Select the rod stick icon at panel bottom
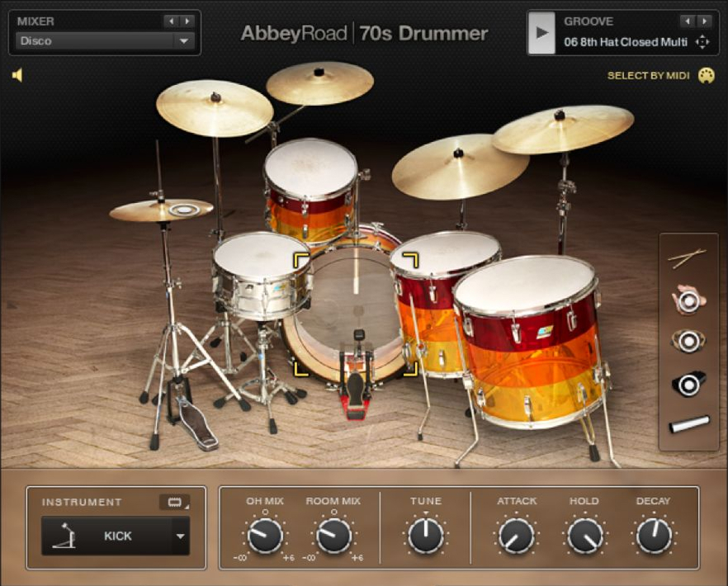728x586 pixels. 689,423
